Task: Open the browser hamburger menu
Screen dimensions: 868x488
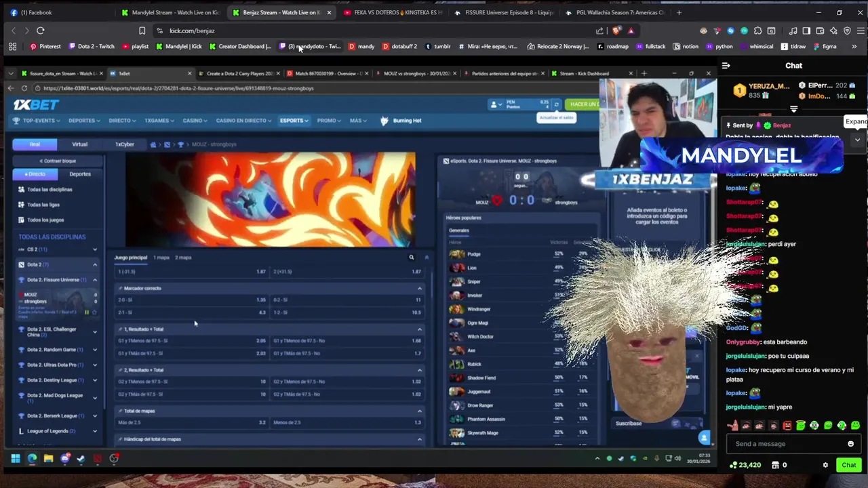Action: (x=860, y=30)
